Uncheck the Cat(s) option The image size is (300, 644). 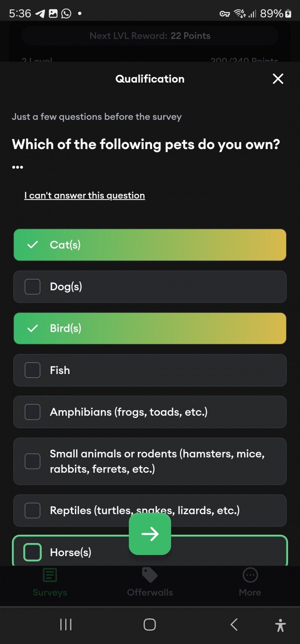(x=33, y=245)
